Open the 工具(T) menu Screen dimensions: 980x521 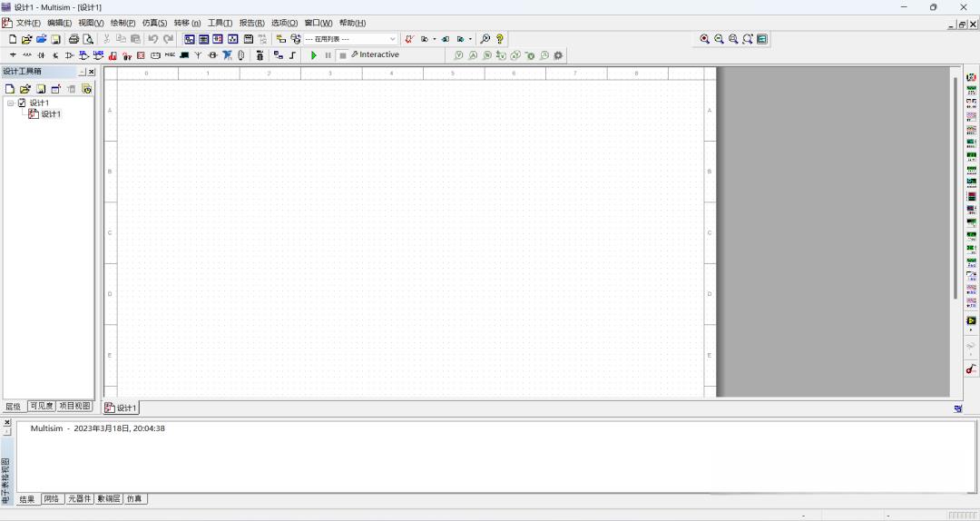220,23
